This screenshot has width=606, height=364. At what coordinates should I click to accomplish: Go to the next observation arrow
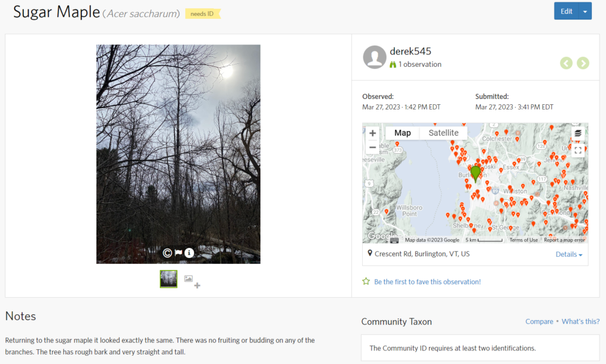pyautogui.click(x=583, y=63)
